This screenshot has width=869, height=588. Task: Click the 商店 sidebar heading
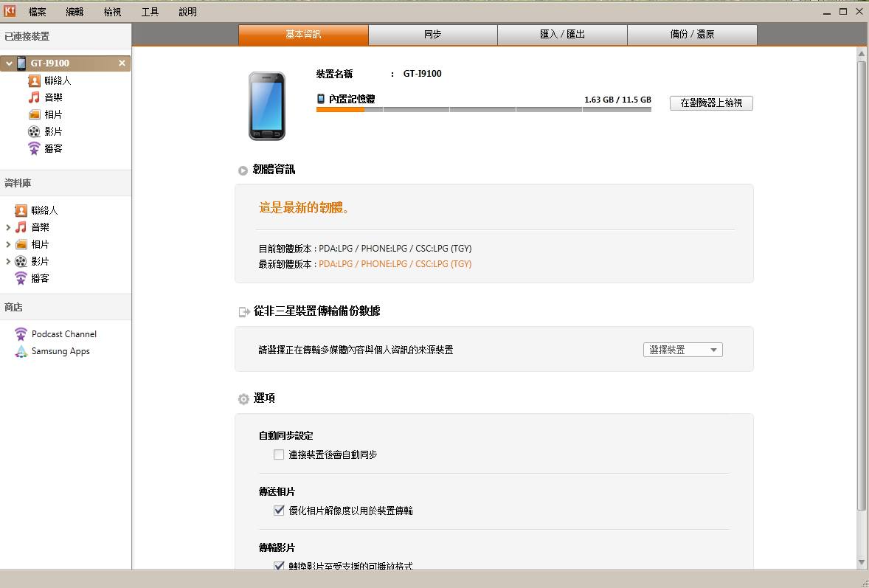13,307
